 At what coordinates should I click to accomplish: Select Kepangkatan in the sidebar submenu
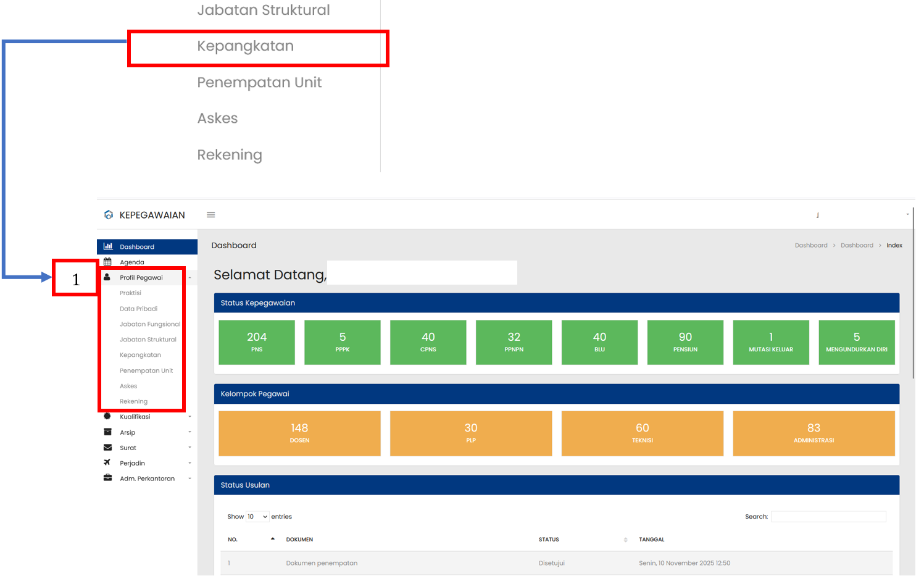(140, 355)
